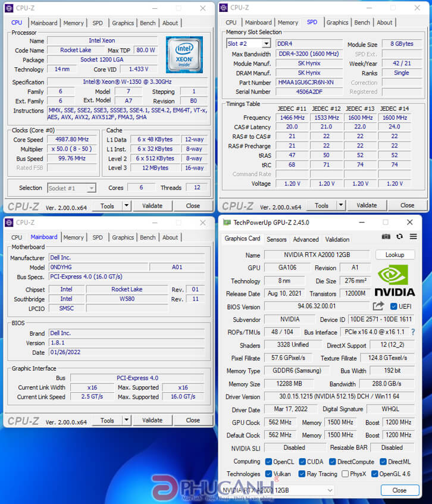
Task: Click the Specification field Intel Xeon W-1350
Action: (x=127, y=82)
